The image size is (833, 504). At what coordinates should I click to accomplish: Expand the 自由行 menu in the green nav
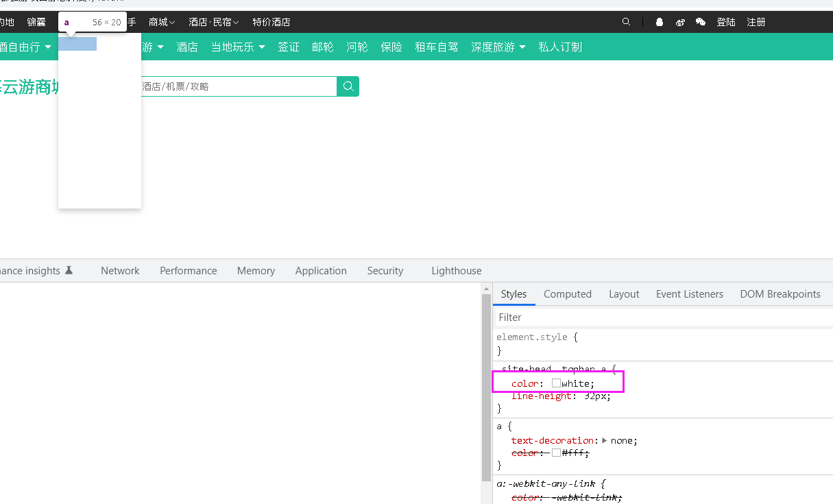pos(25,47)
